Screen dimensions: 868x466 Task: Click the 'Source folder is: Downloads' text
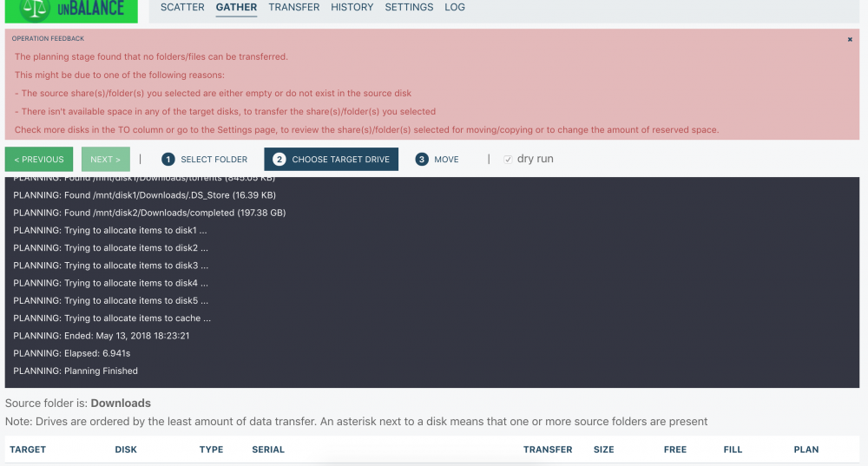78,403
